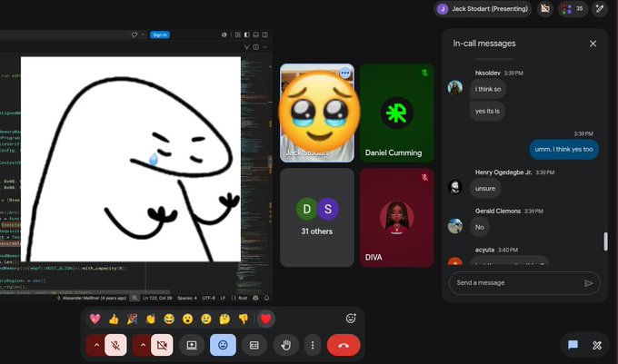
Task: Send the surprised face reaction
Action: pyautogui.click(x=187, y=319)
